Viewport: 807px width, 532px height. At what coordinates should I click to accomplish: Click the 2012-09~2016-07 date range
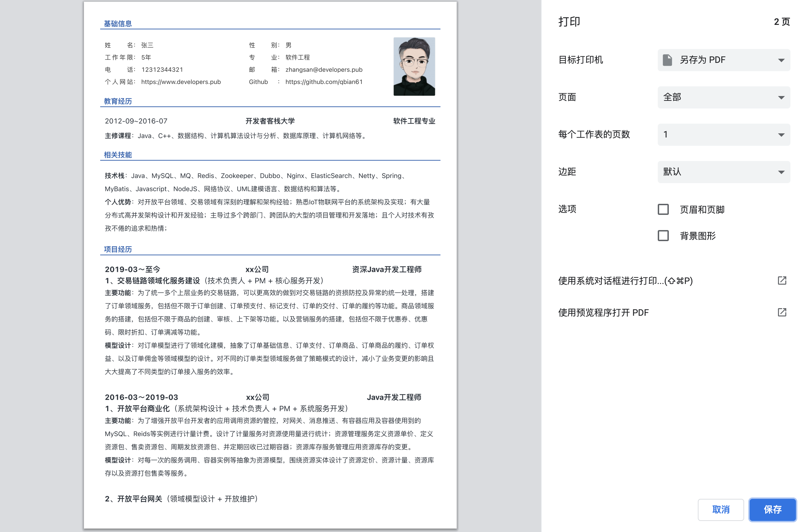[x=136, y=121]
